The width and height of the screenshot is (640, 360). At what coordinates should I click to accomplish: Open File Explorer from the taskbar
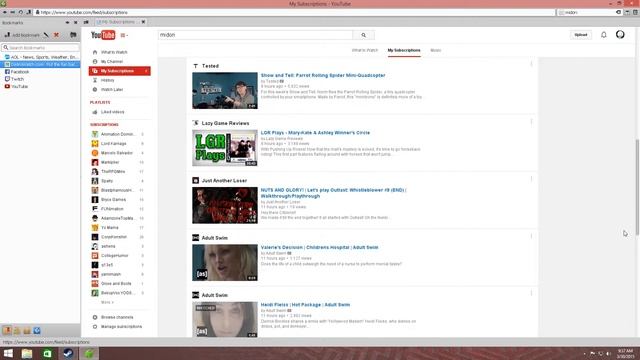[27, 353]
